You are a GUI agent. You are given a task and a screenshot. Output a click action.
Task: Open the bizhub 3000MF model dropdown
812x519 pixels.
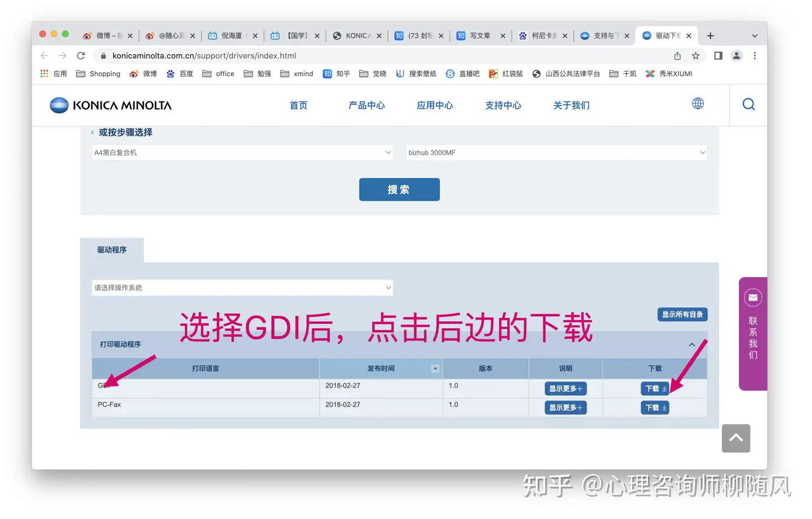pos(557,153)
